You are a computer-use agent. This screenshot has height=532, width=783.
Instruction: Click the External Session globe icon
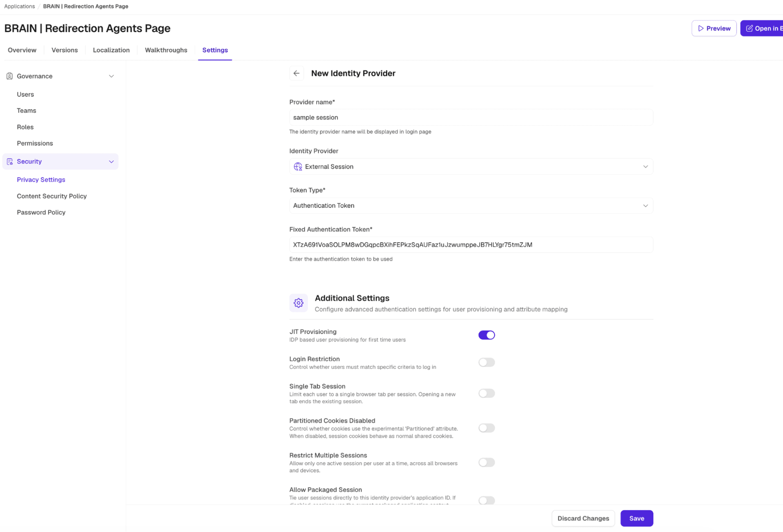(x=298, y=167)
